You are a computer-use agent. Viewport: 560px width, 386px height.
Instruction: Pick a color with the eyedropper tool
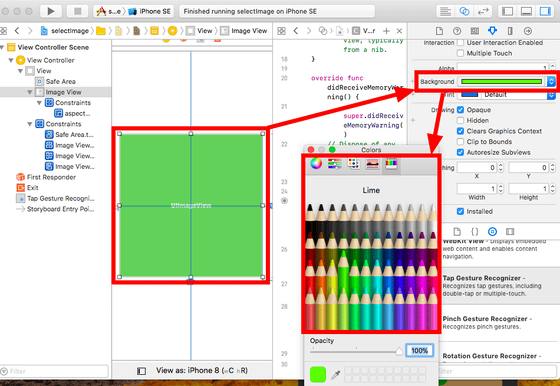click(335, 375)
